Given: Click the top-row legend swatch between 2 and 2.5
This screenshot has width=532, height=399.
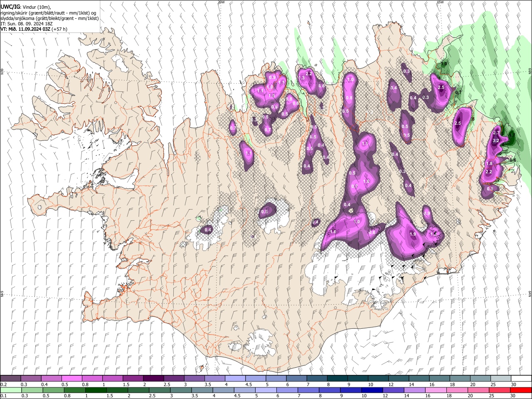Looking at the screenshot, I should pyautogui.click(x=153, y=379).
